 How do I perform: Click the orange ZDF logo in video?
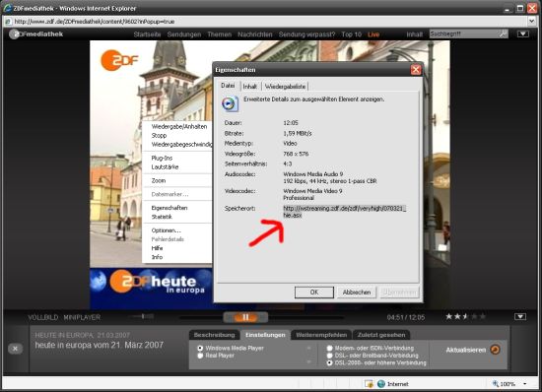click(x=119, y=60)
